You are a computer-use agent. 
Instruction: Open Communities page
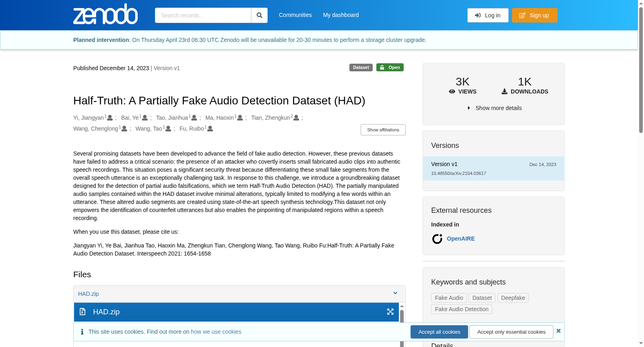pos(295,15)
